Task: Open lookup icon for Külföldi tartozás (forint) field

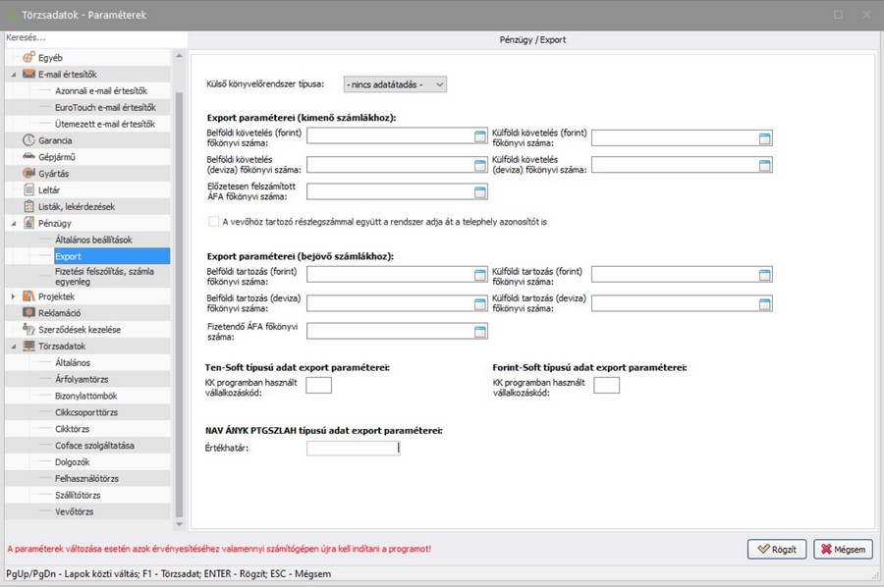Action: point(765,275)
